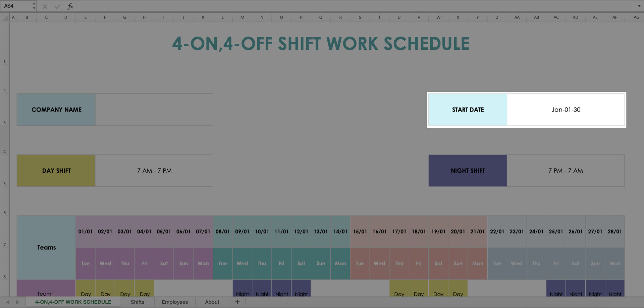
Task: Click the empty company name cell
Action: (154, 110)
